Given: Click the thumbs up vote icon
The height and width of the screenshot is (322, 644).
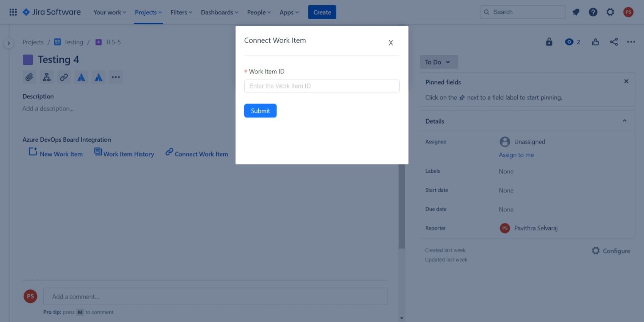Looking at the screenshot, I should pos(595,42).
